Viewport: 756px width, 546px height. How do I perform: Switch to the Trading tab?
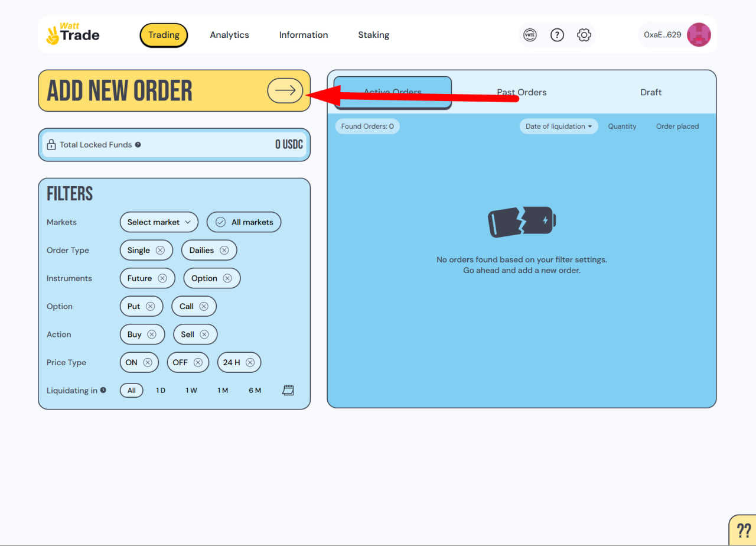click(164, 35)
